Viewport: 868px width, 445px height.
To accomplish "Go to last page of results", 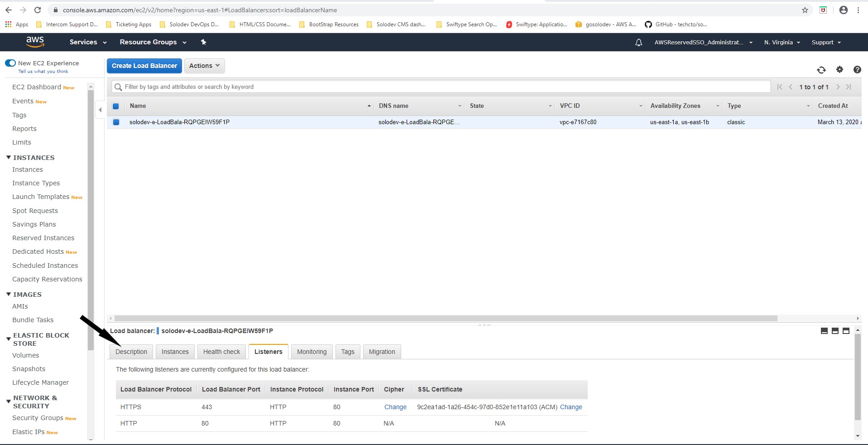I will click(849, 87).
